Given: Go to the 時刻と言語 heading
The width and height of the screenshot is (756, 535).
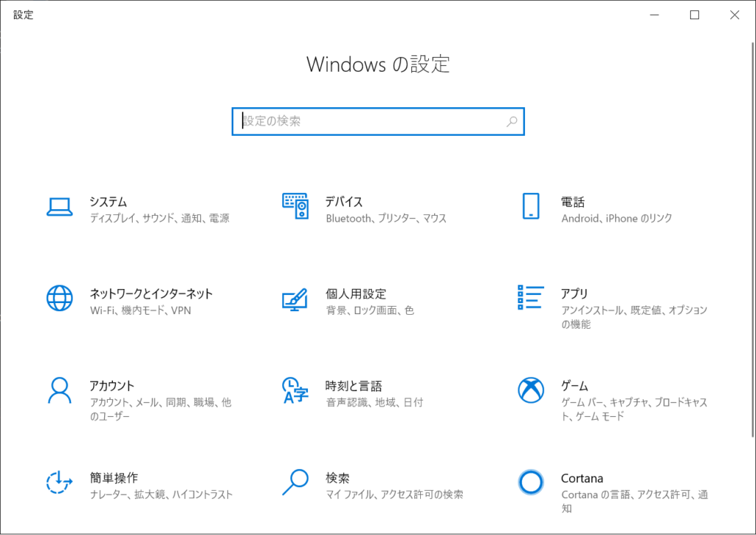Looking at the screenshot, I should click(x=354, y=386).
